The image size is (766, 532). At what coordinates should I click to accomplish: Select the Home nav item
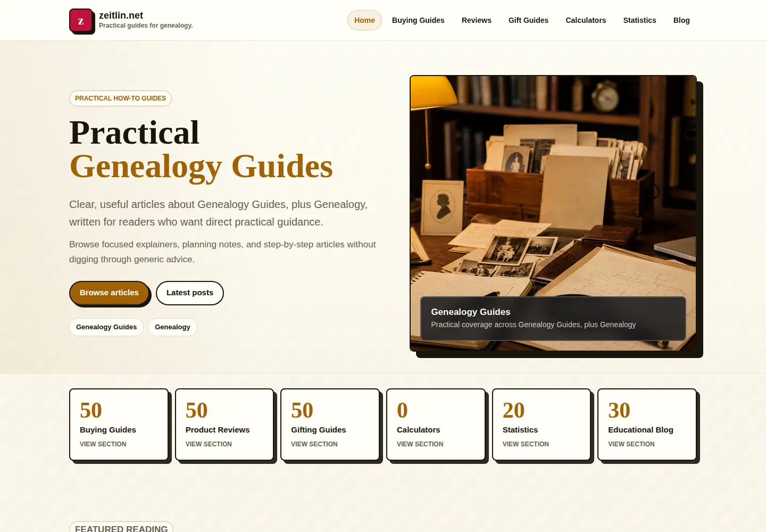point(364,20)
